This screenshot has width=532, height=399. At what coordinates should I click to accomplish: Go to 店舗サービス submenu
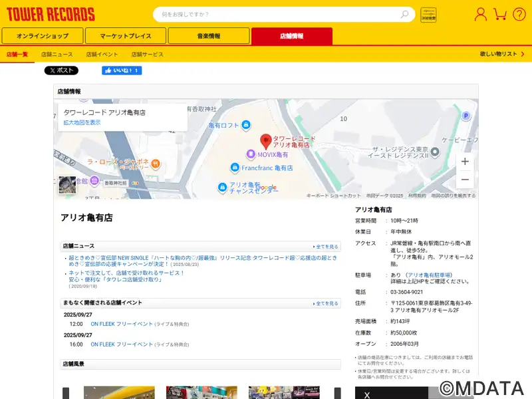coord(147,55)
